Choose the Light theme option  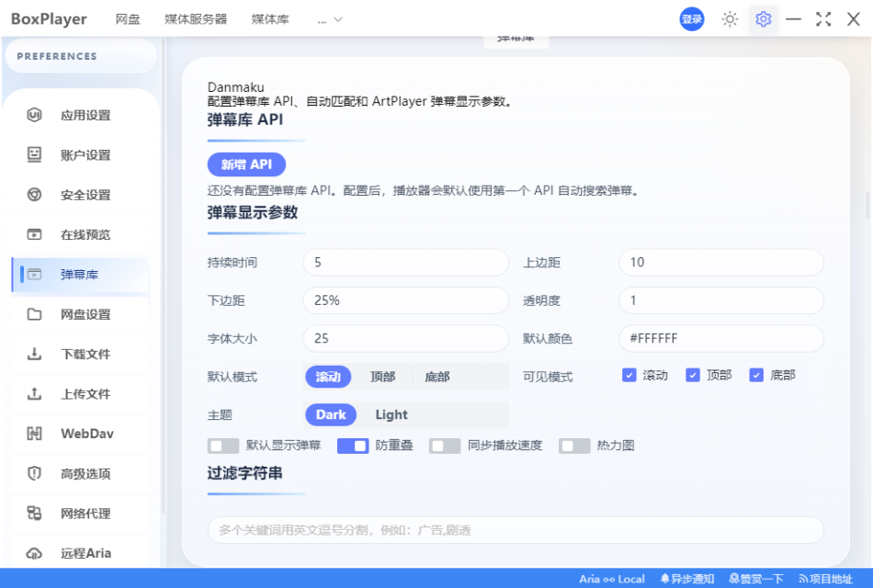(x=391, y=415)
